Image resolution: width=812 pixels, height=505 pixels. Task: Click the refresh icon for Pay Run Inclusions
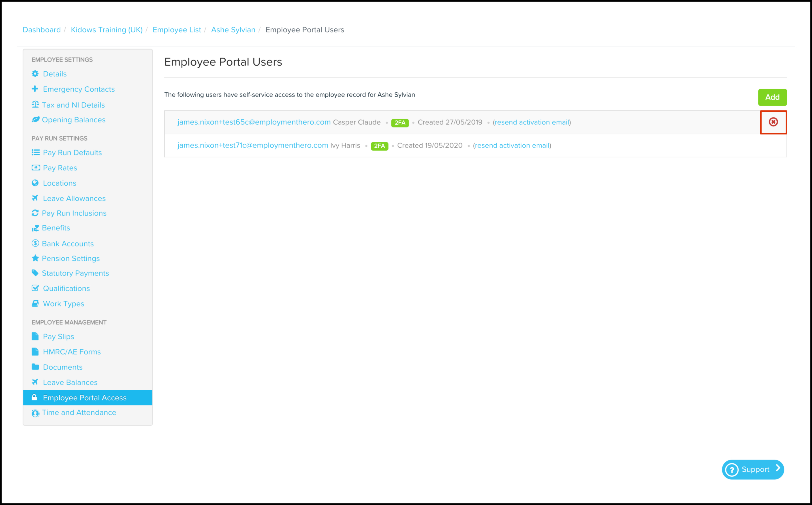click(35, 213)
